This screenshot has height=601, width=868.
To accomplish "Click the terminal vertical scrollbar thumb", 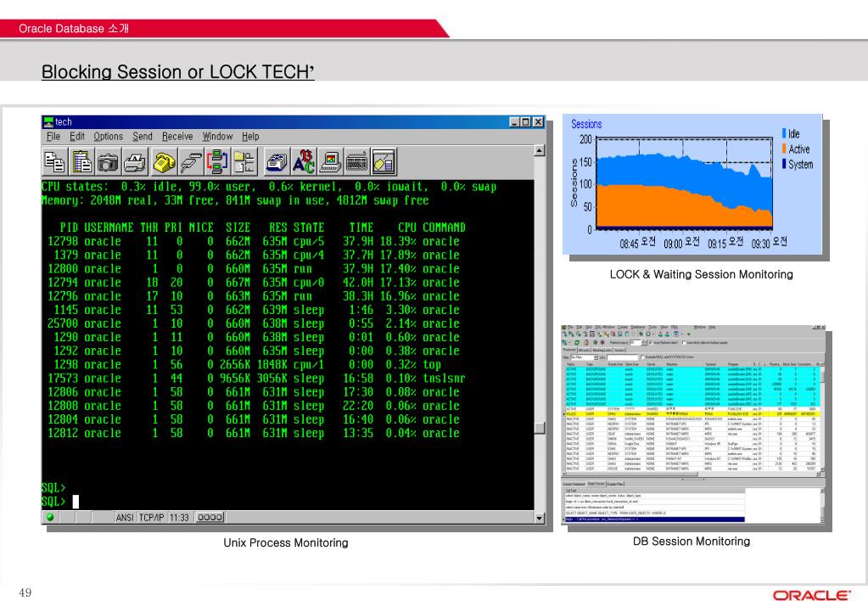I will click(539, 428).
